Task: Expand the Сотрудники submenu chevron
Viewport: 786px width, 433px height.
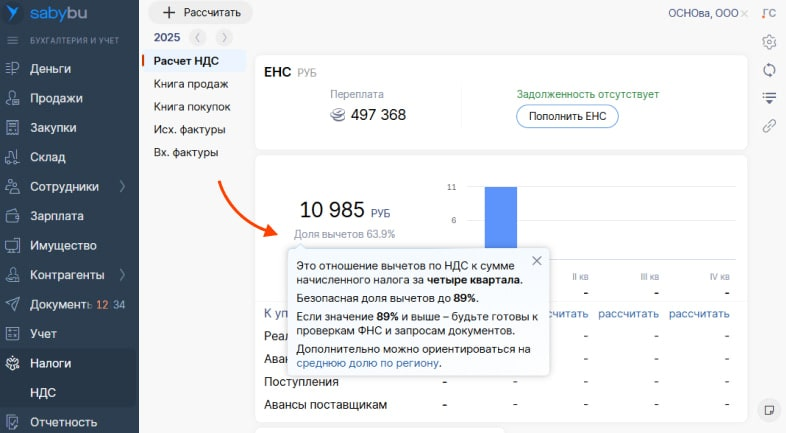Action: coord(122,186)
